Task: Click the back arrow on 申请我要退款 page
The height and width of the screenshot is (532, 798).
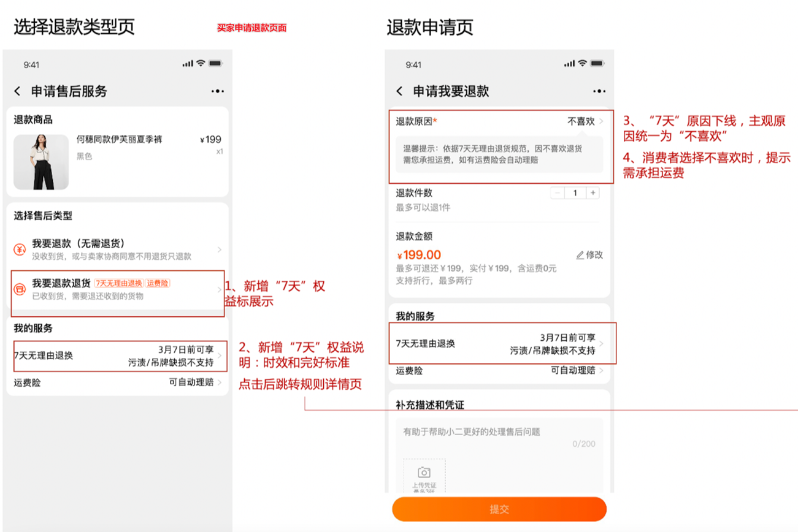Action: pos(398,90)
